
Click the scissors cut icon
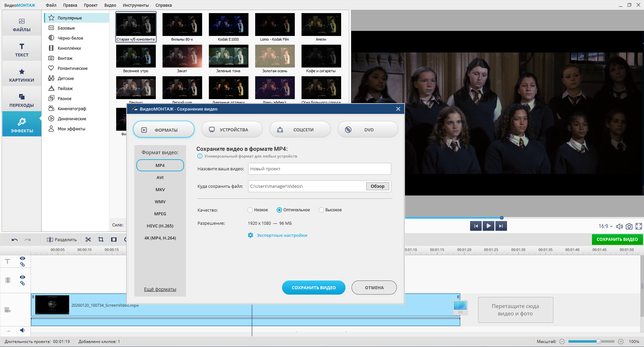tap(88, 240)
